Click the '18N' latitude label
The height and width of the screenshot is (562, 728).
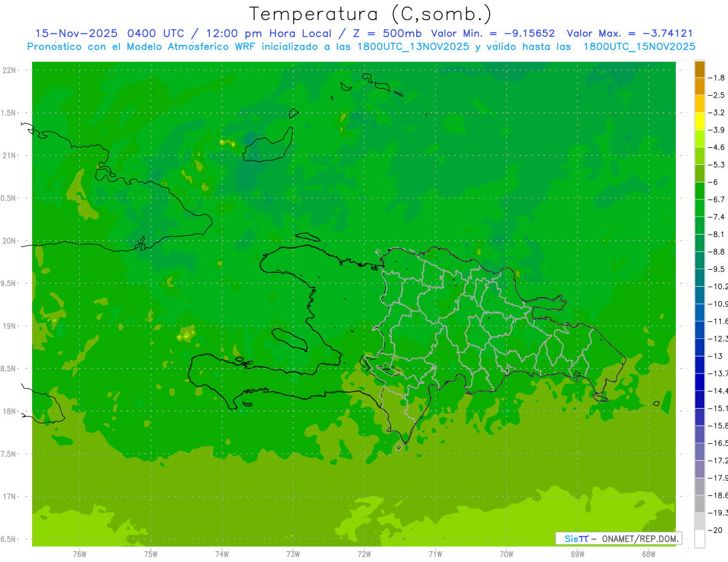pos(8,411)
